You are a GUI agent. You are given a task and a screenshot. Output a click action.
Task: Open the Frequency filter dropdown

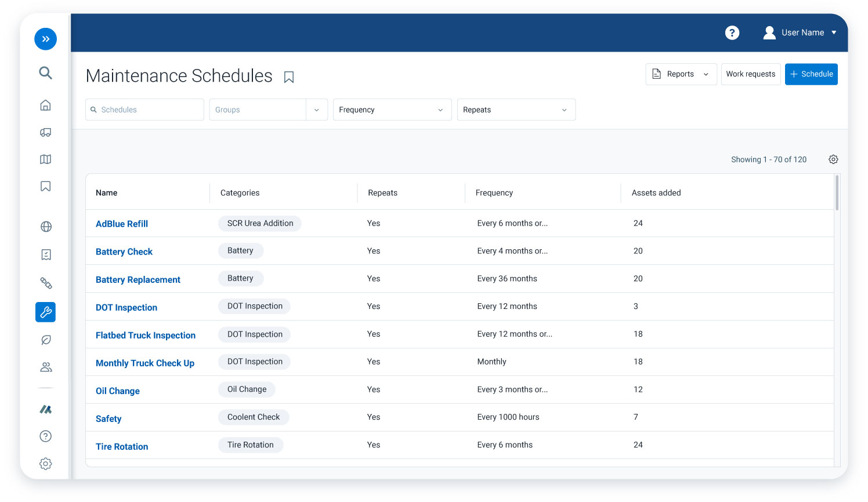(392, 110)
